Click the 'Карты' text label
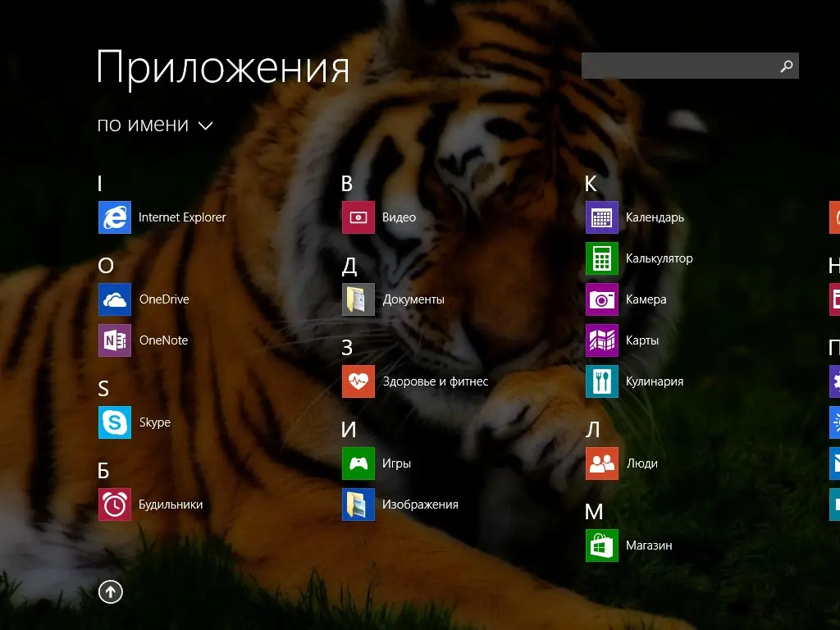The image size is (840, 630). [x=642, y=340]
